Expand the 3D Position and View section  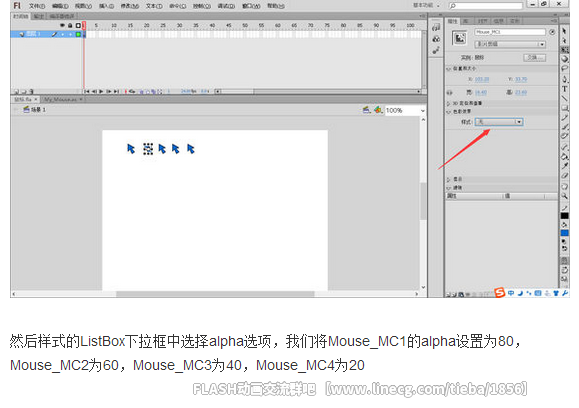[x=449, y=103]
